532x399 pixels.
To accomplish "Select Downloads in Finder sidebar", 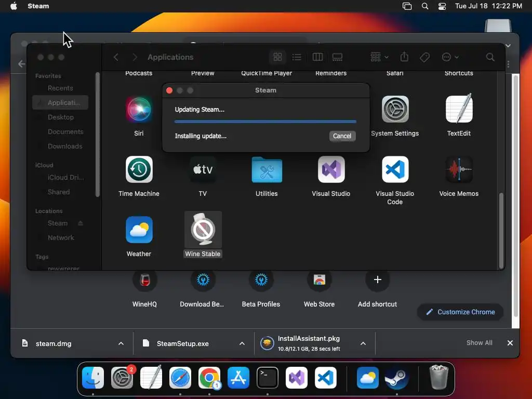I will coord(60,146).
